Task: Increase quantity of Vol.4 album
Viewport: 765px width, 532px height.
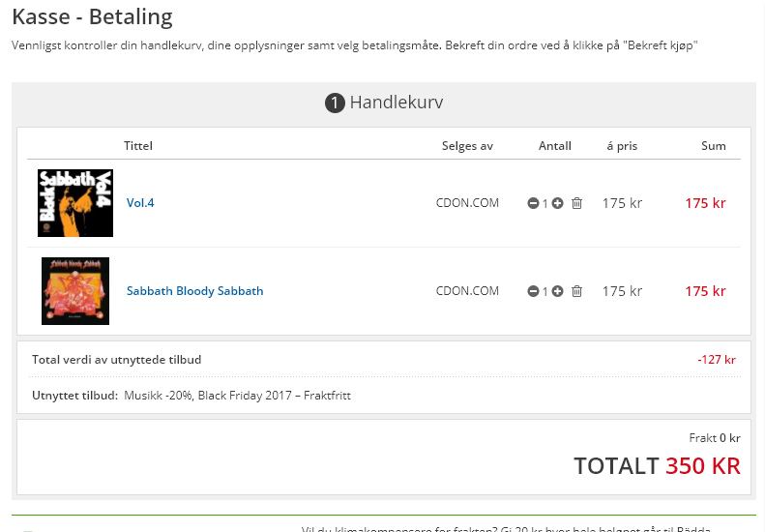Action: [x=557, y=204]
